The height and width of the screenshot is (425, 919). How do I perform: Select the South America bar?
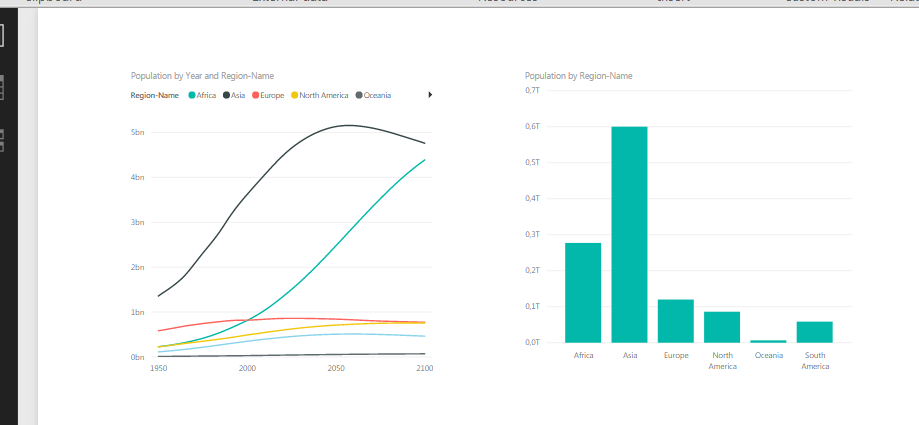tap(815, 332)
